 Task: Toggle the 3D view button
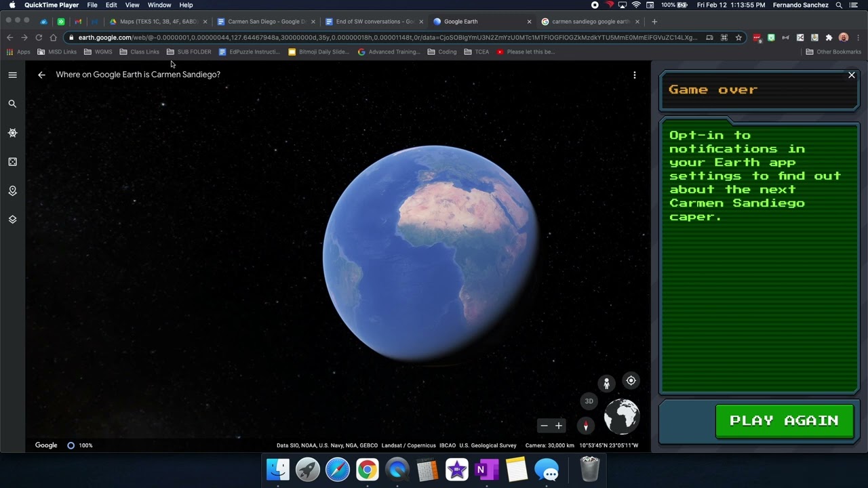[x=589, y=401]
